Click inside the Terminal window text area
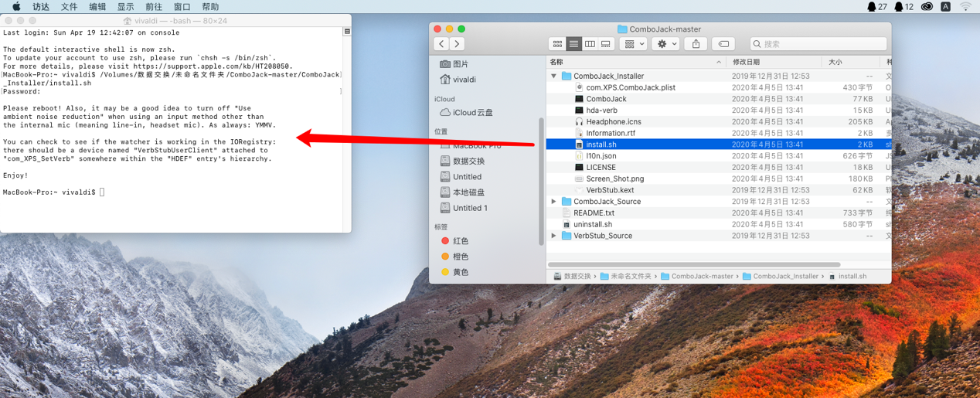980x398 pixels. 172,128
